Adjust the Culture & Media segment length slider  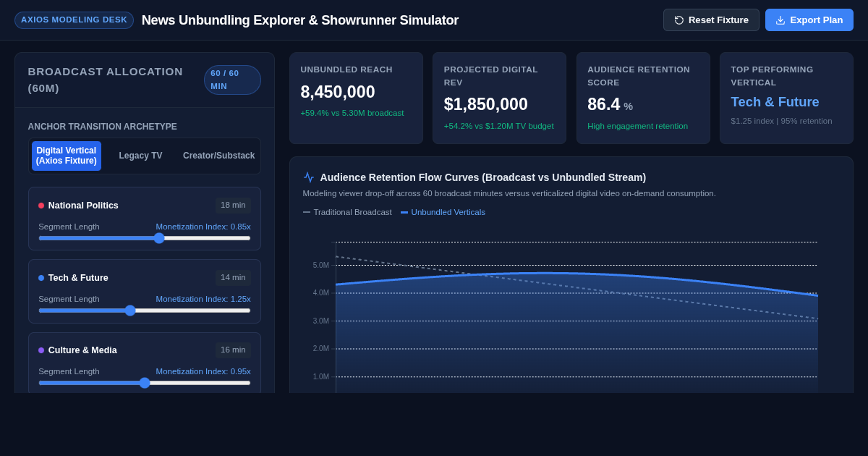(x=145, y=383)
